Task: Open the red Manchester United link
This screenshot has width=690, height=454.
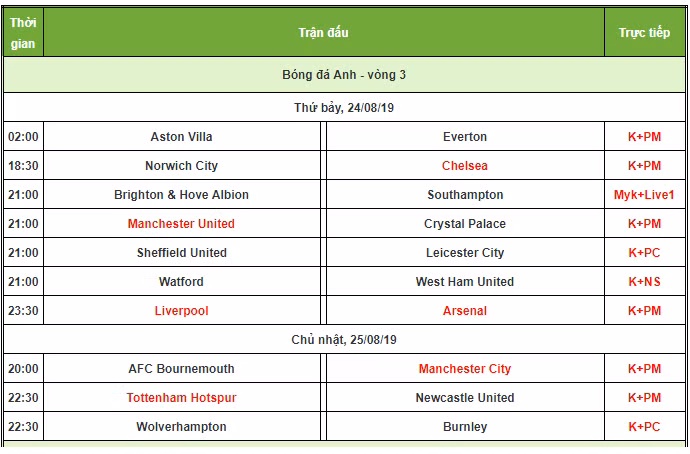Action: [181, 224]
